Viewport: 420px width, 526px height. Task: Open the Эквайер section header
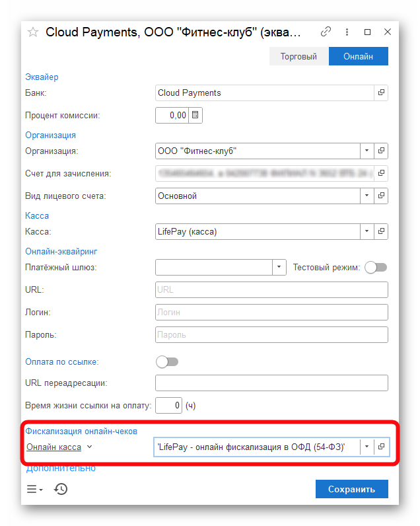click(42, 77)
